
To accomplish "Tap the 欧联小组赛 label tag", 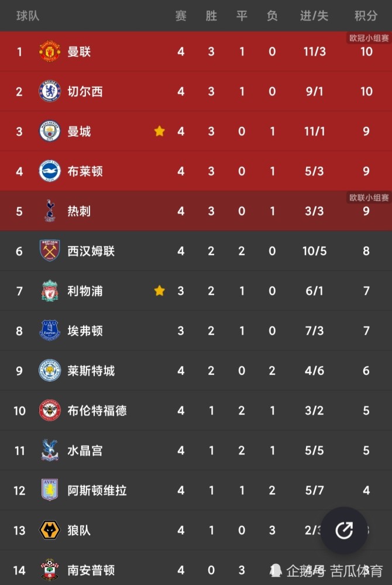I will pyautogui.click(x=369, y=197).
